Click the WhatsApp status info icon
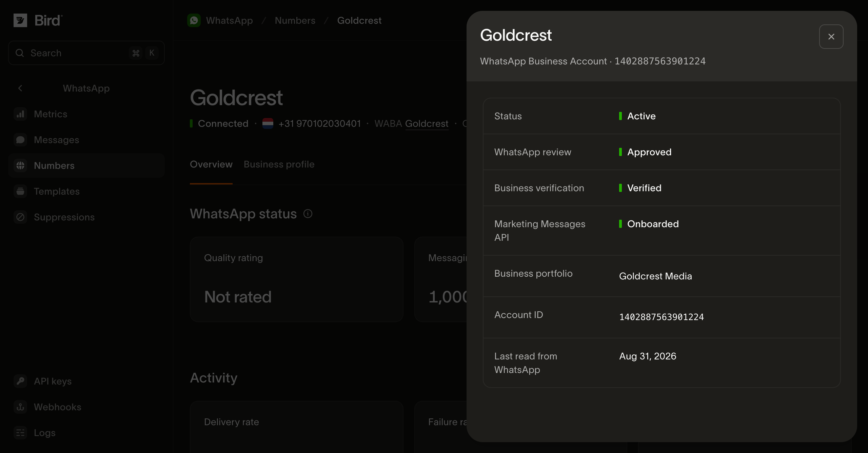This screenshot has width=868, height=453. 308,214
